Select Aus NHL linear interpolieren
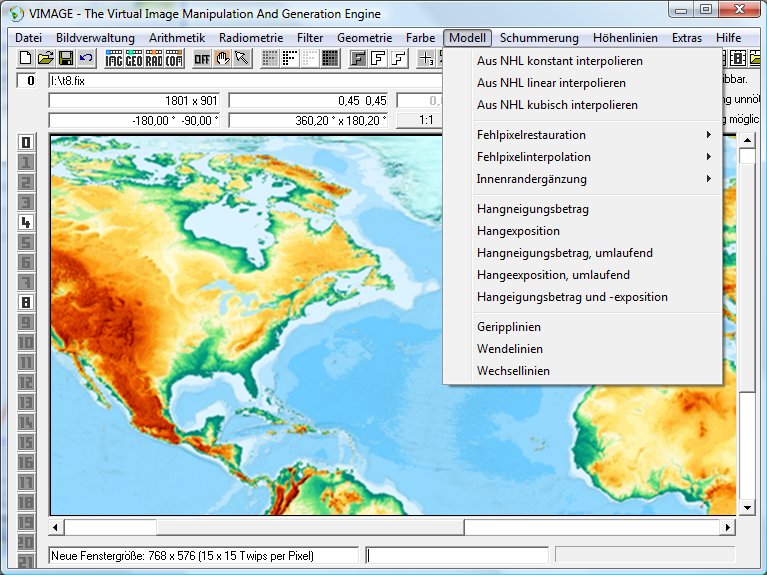Screen dimensions: 767x575 551,83
